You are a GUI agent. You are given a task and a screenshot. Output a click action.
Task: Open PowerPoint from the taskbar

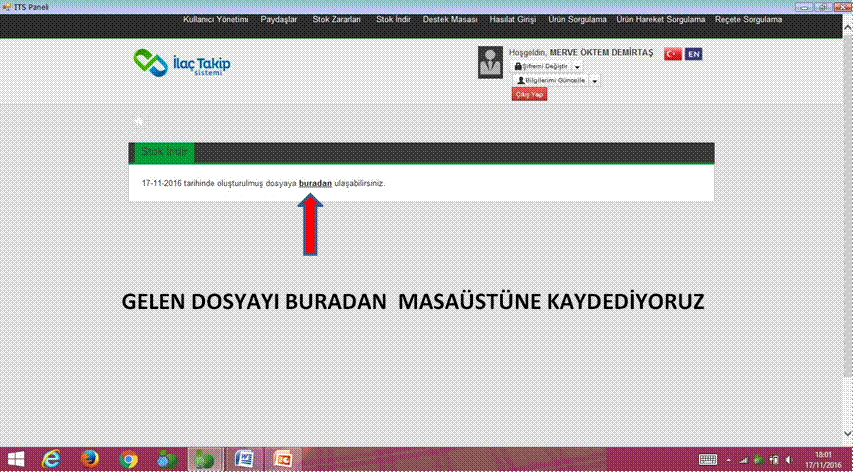coord(282,459)
